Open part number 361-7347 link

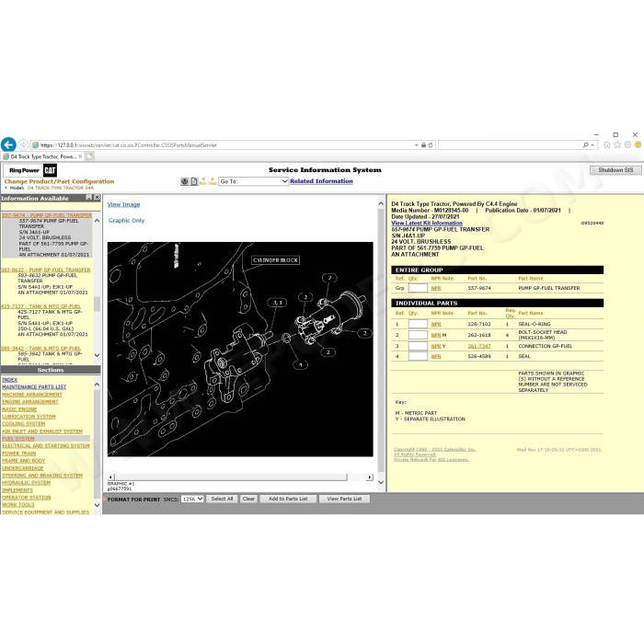click(479, 346)
